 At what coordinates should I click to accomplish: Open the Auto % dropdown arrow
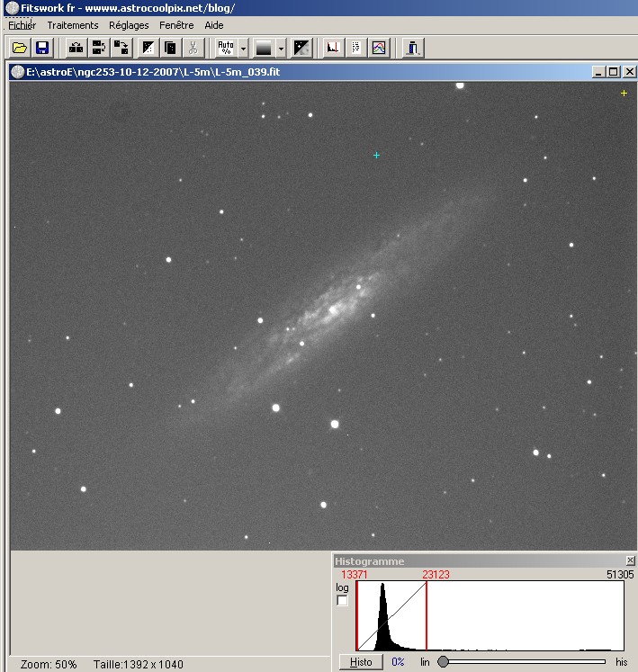(243, 49)
